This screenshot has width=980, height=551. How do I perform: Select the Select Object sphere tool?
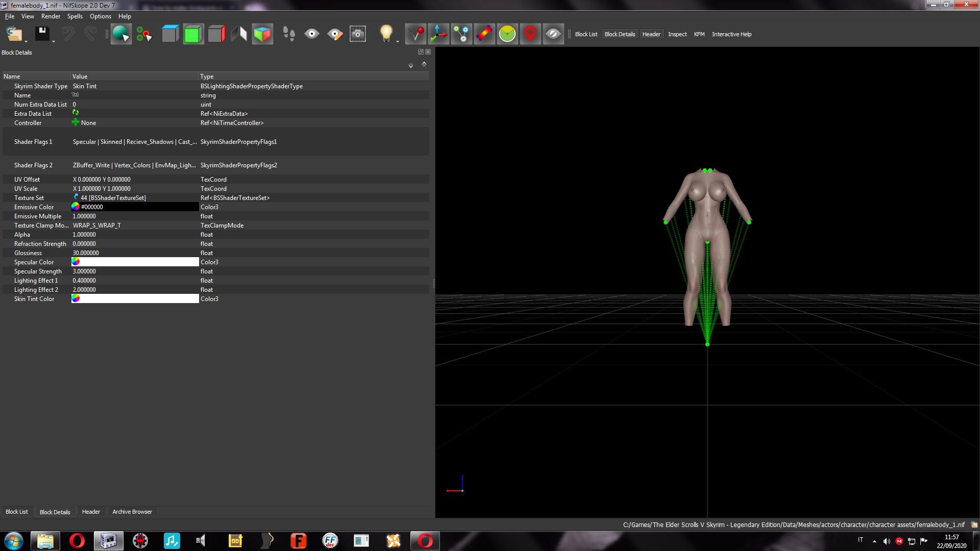pyautogui.click(x=121, y=34)
